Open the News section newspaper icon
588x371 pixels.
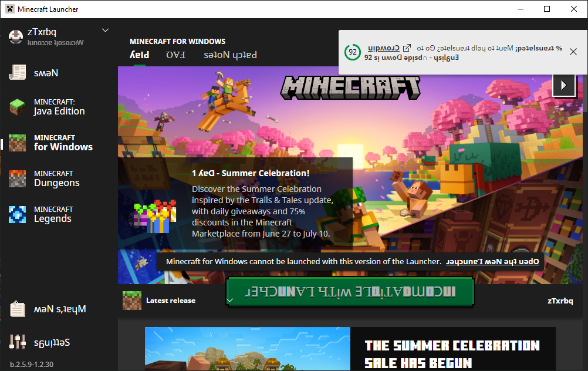coord(17,72)
